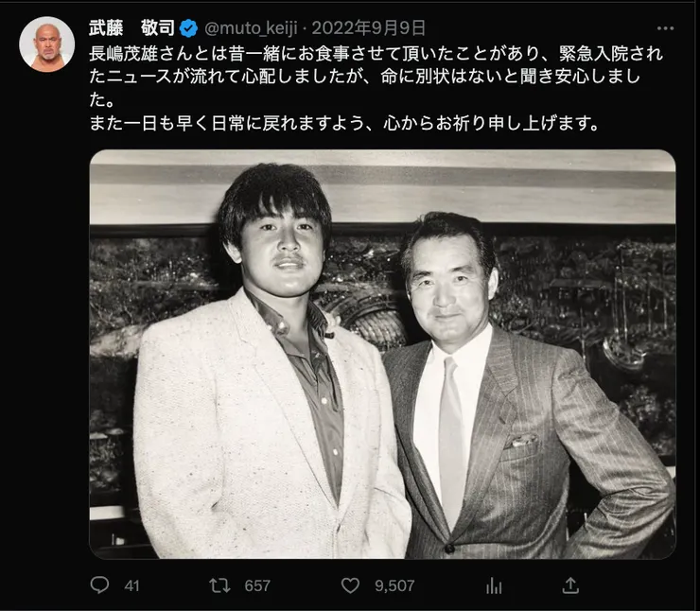
Task: Click the retweet count 657
Action: coord(257,585)
